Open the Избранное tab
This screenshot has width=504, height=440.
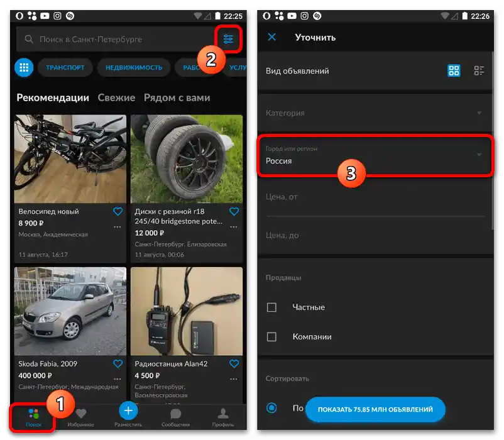[x=80, y=417]
